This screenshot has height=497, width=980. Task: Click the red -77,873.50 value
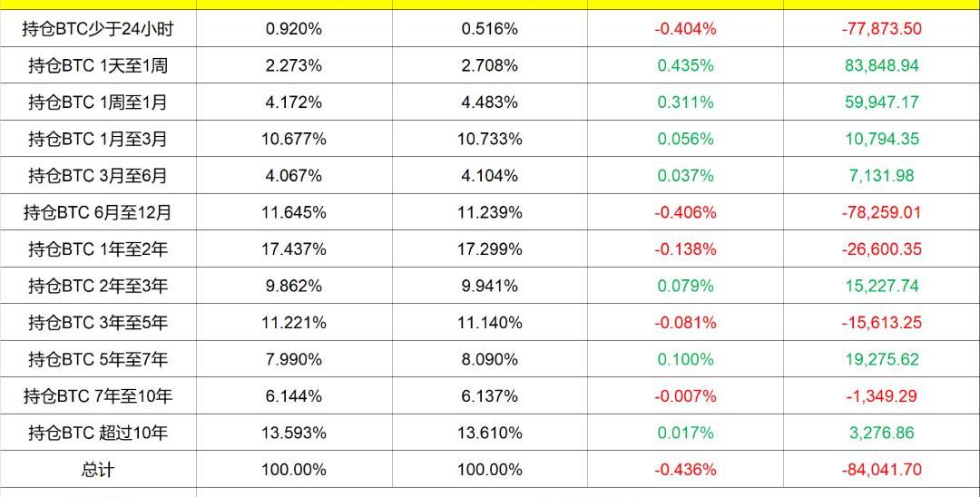[881, 29]
